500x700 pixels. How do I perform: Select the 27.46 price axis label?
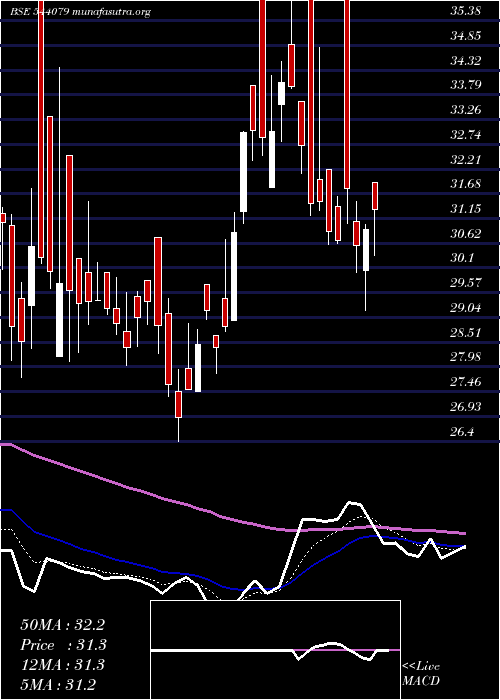tap(466, 381)
